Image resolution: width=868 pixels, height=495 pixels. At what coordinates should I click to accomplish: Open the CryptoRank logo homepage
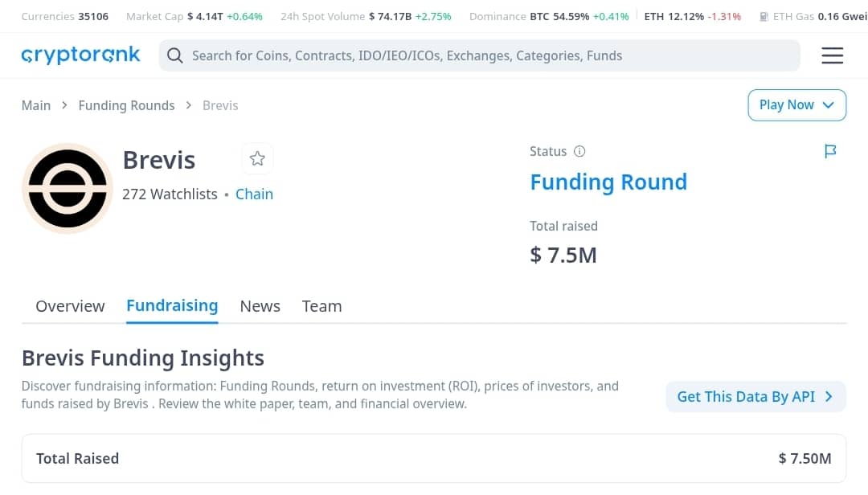coord(81,55)
